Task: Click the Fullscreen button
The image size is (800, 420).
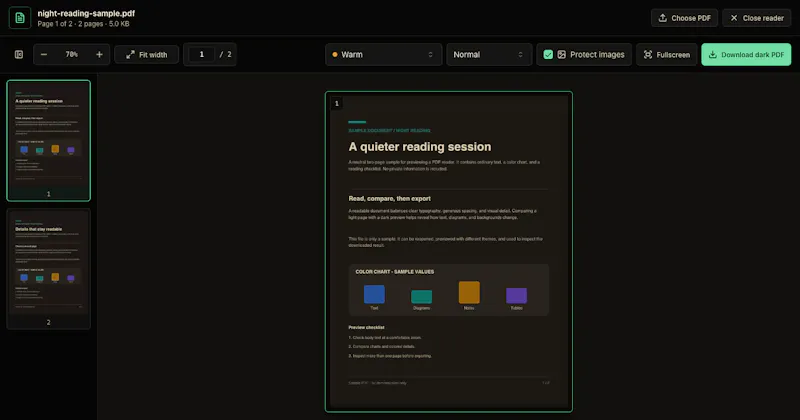Action: (x=666, y=55)
